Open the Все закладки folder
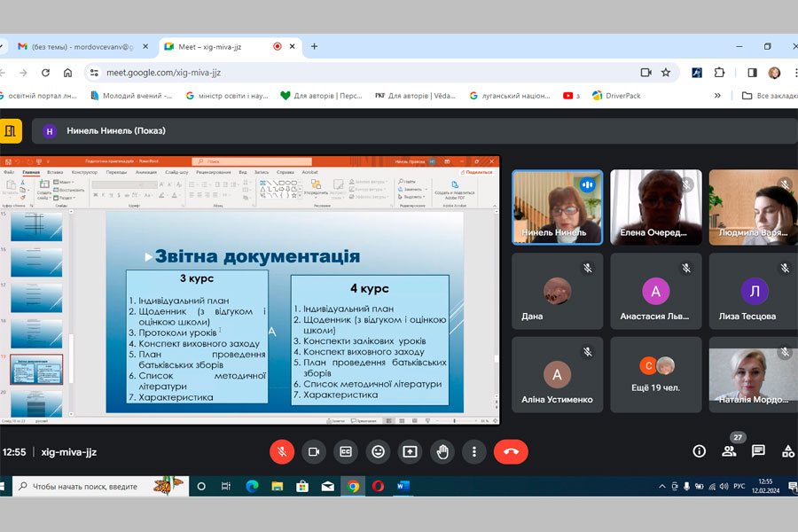Viewport: 798px width, 532px height. click(x=770, y=96)
